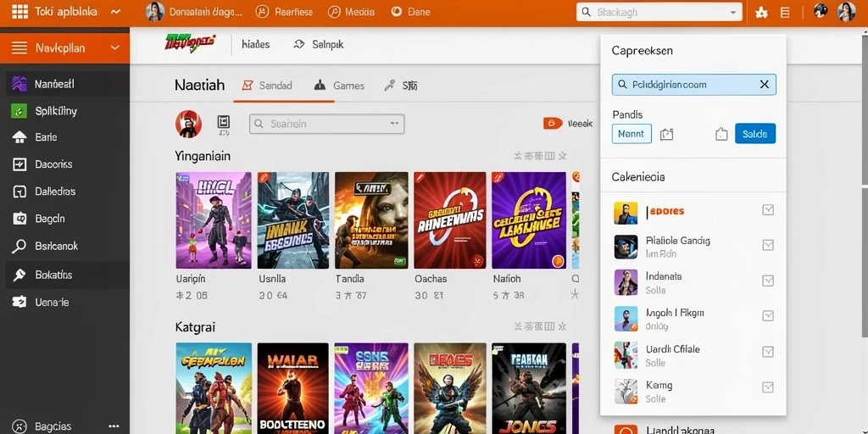
Task: Open the app grid icon in top bar
Action: click(20, 12)
